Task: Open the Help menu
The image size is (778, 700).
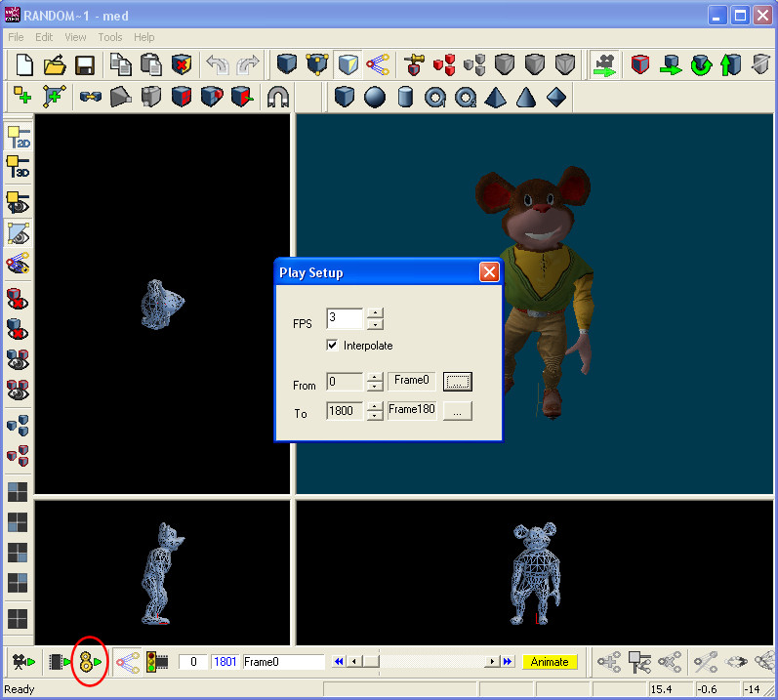Action: tap(143, 37)
